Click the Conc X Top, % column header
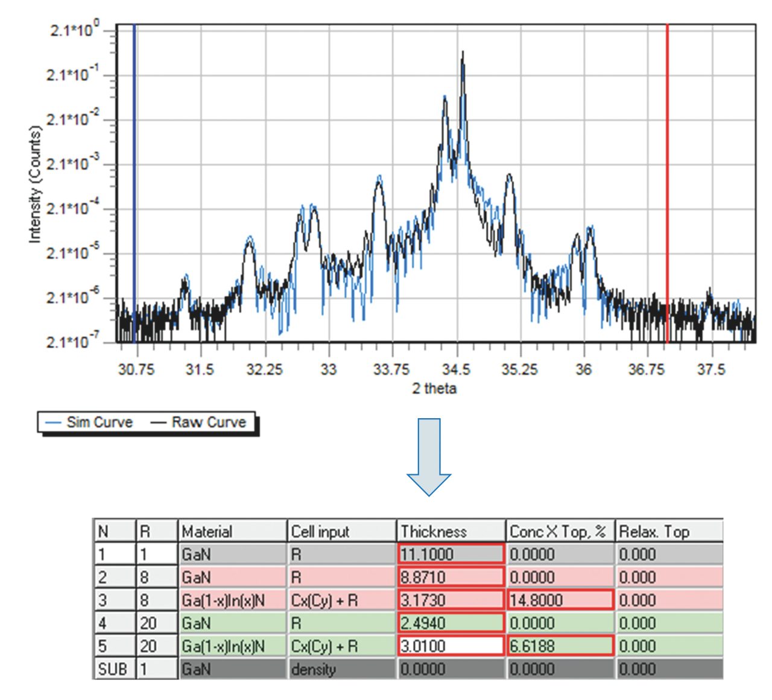The width and height of the screenshot is (772, 700). (x=559, y=531)
